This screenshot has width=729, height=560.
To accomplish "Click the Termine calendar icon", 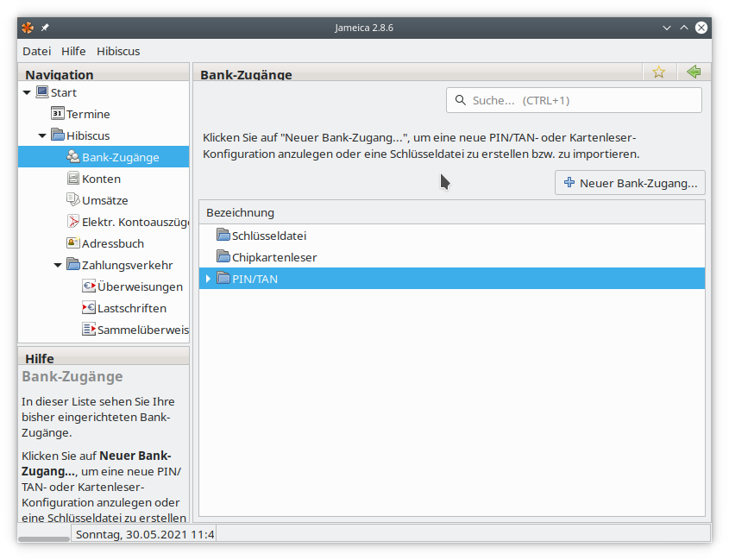I will (58, 113).
